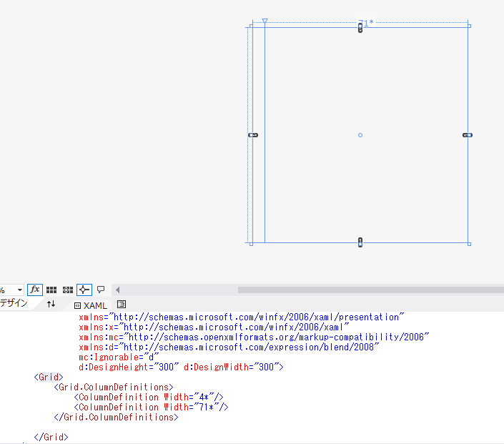Swap panes with the up-down arrows icon
This screenshot has height=444, width=504.
[51, 304]
